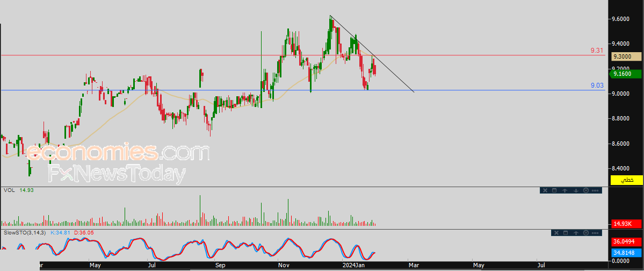Click the D:36.05 readout
Image resolution: width=644 pixels, height=271 pixels.
click(x=83, y=232)
